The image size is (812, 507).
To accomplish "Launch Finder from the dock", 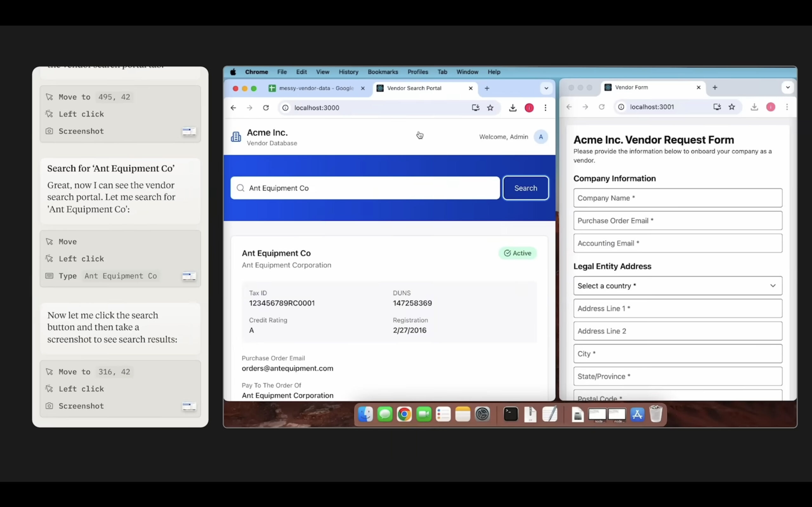I will [x=365, y=414].
